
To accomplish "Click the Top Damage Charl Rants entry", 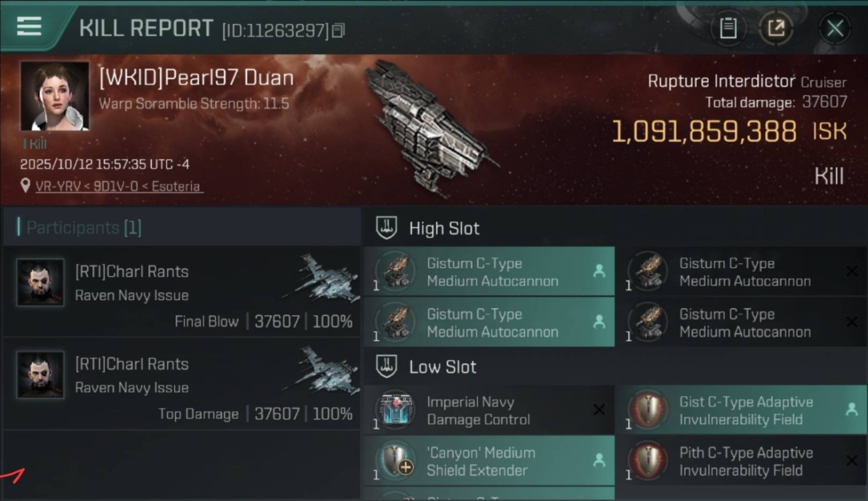I will click(180, 384).
